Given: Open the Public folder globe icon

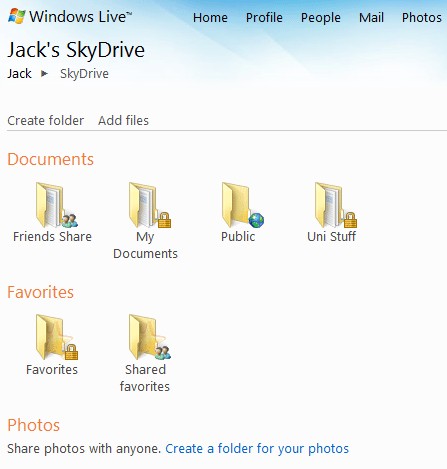Looking at the screenshot, I should (243, 205).
